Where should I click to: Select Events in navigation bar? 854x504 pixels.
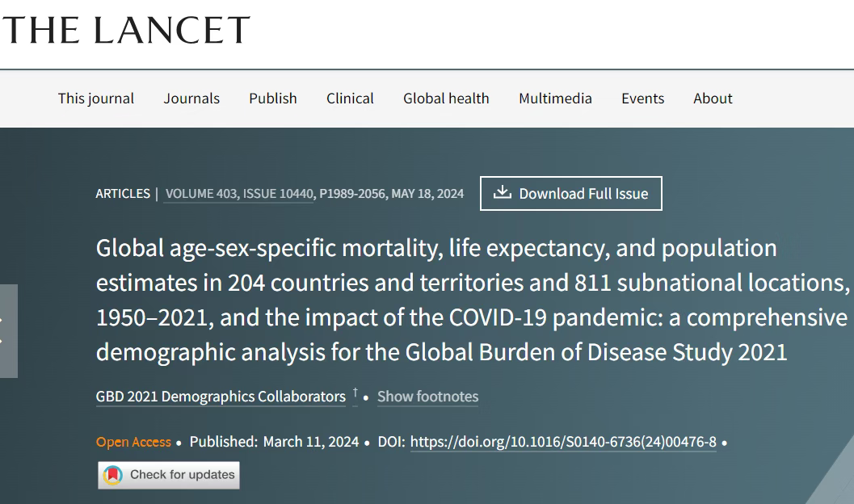click(x=642, y=99)
